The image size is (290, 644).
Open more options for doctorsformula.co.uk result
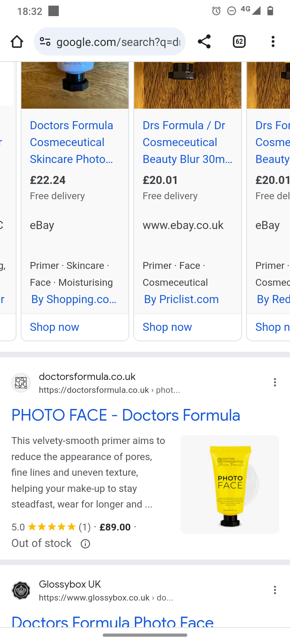tap(275, 382)
